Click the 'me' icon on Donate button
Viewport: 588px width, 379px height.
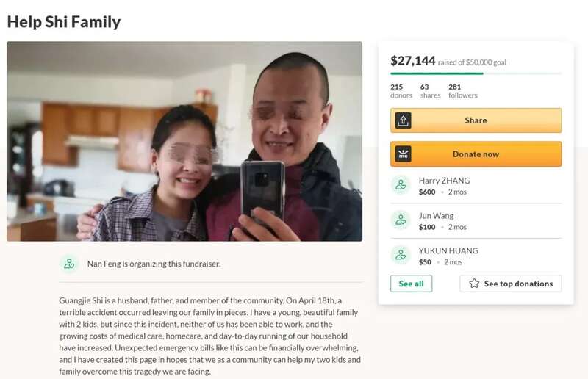tap(403, 154)
